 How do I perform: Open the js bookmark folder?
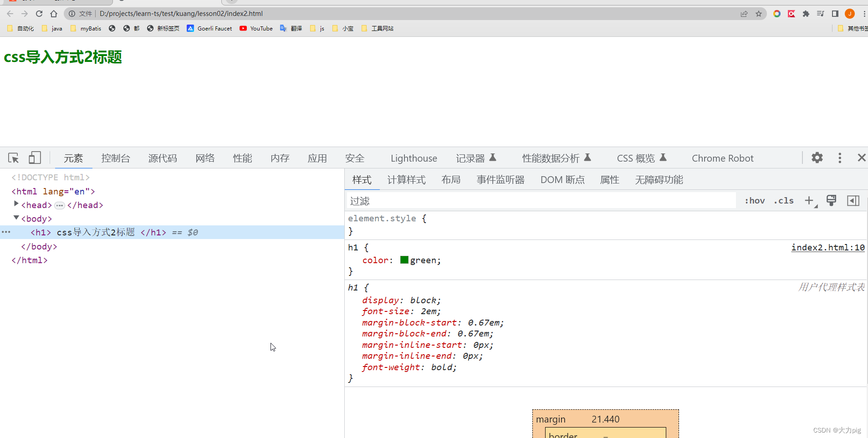pos(317,28)
